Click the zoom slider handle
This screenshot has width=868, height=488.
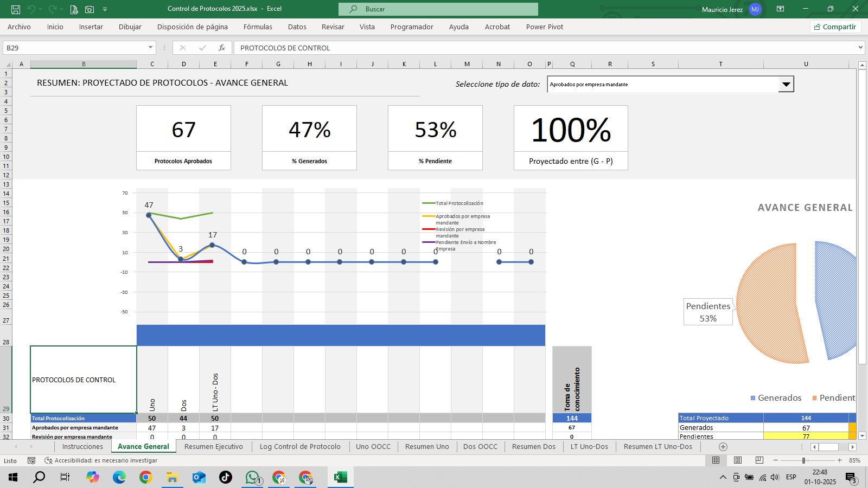tap(803, 460)
